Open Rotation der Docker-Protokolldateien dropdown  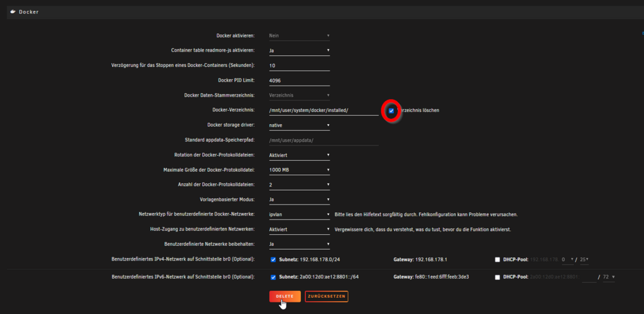(x=299, y=154)
